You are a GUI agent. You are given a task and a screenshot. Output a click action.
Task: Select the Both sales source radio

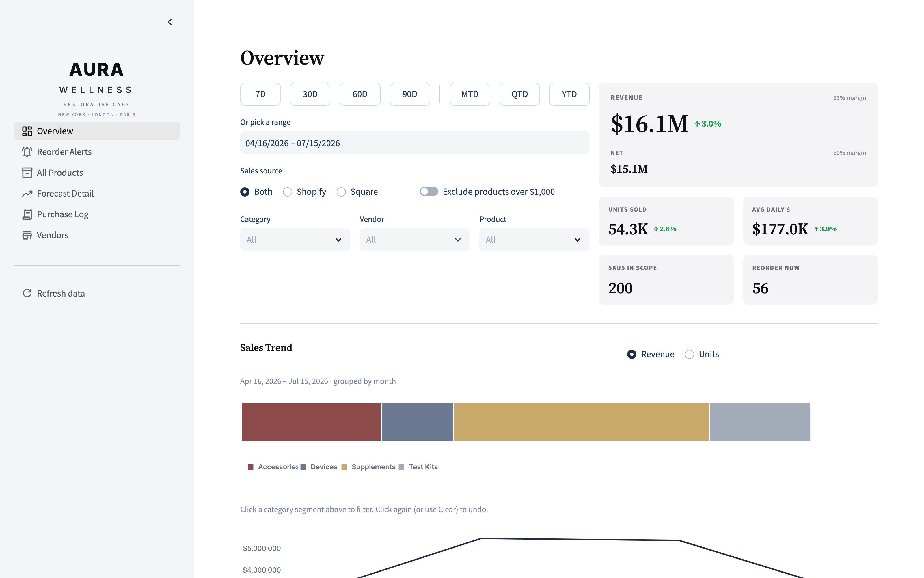click(245, 192)
